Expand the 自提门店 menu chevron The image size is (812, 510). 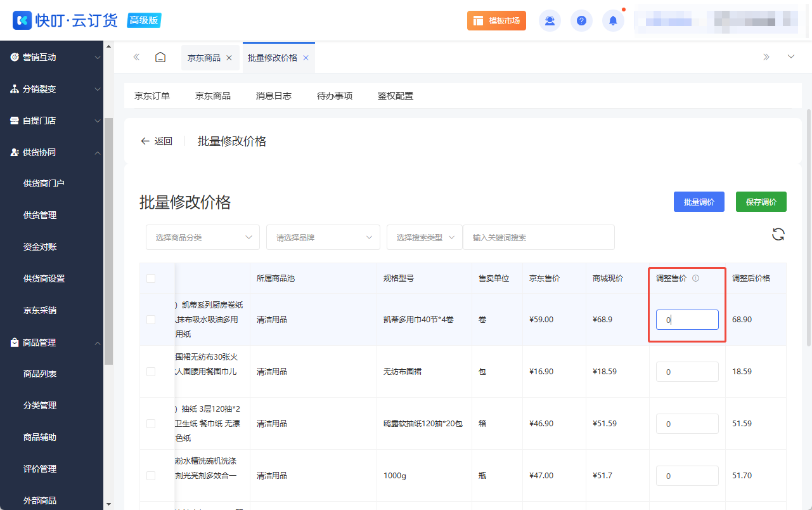pyautogui.click(x=98, y=121)
